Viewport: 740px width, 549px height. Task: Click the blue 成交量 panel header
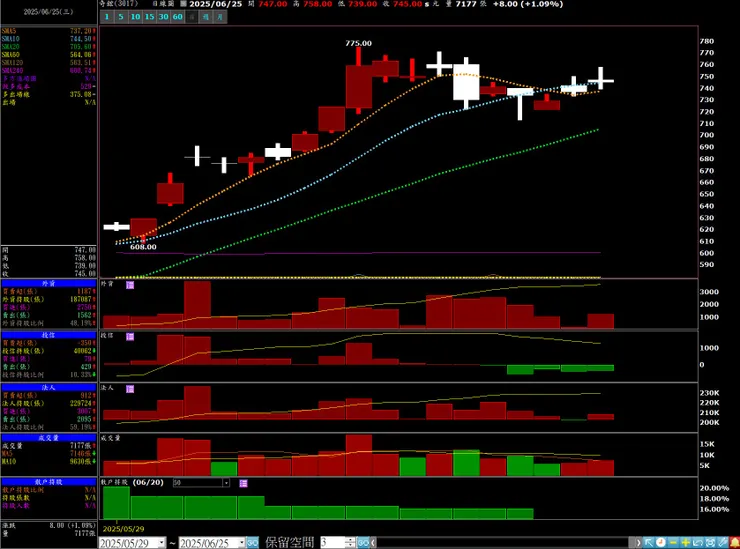49,438
